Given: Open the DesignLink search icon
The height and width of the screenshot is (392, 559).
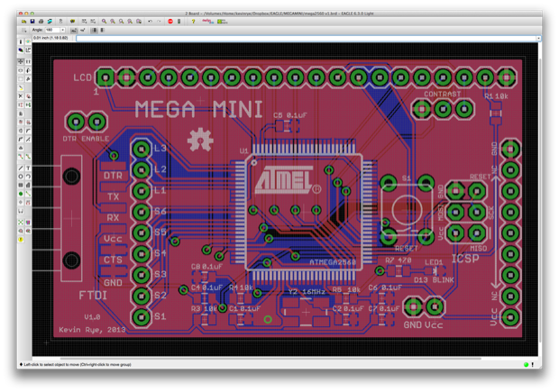Looking at the screenshot, I should (207, 22).
